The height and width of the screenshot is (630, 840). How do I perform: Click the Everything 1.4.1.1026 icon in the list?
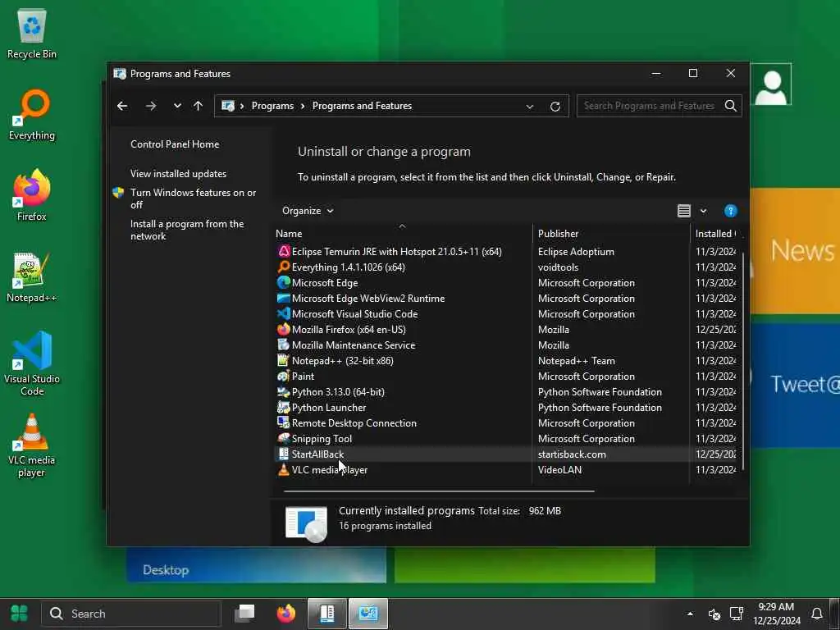tap(283, 267)
